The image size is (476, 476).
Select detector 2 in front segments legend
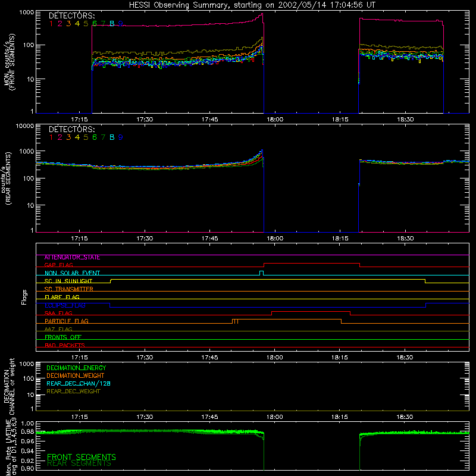[x=60, y=24]
